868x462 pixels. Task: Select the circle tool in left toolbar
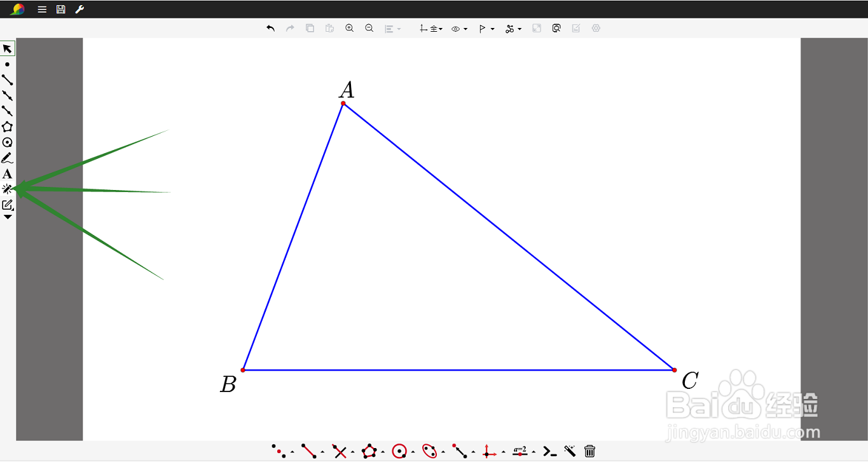pyautogui.click(x=8, y=142)
